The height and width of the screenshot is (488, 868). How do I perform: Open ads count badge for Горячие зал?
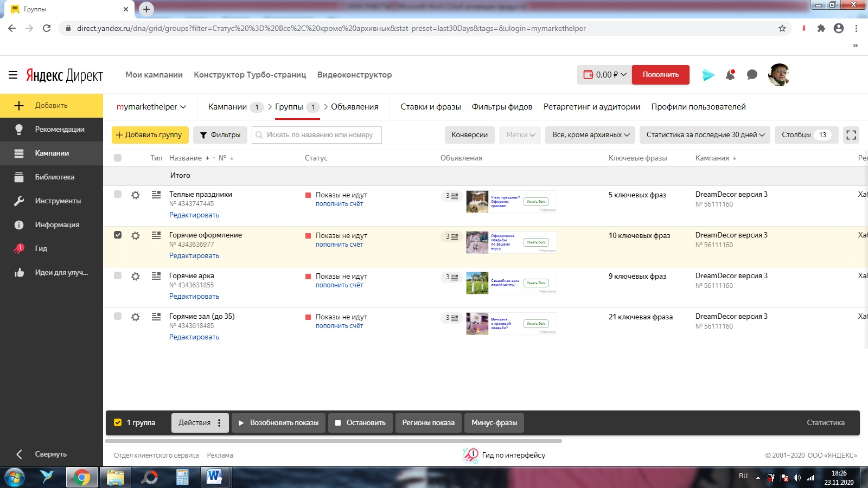(452, 318)
